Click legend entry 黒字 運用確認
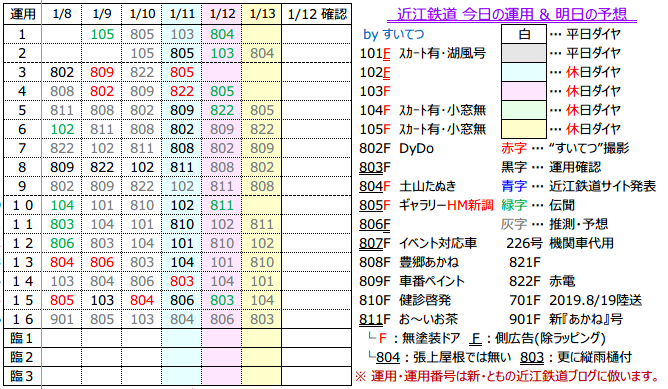The image size is (668, 389). click(x=551, y=167)
